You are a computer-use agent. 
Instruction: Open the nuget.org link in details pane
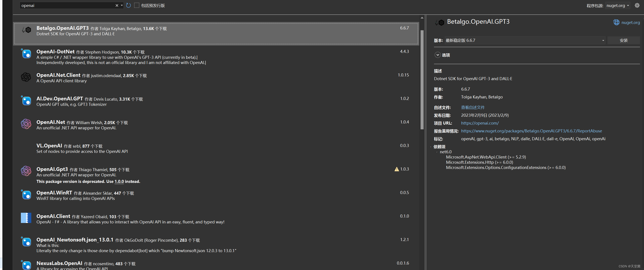pyautogui.click(x=631, y=23)
